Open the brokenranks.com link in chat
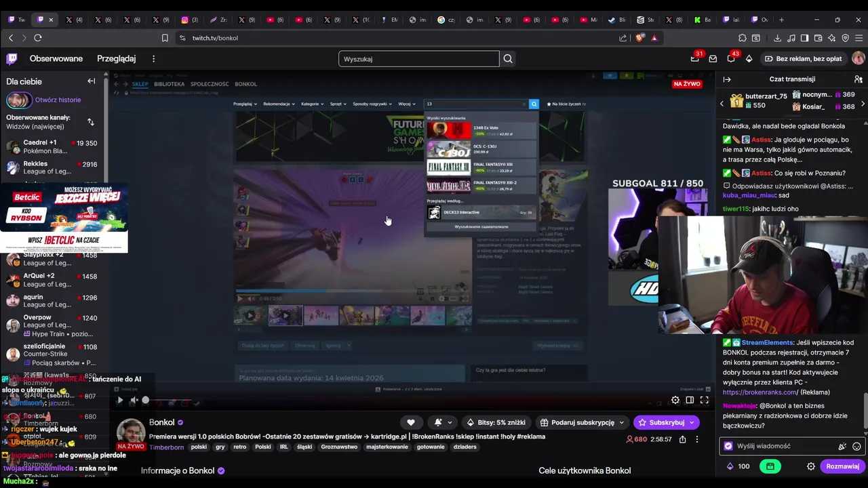 (761, 392)
